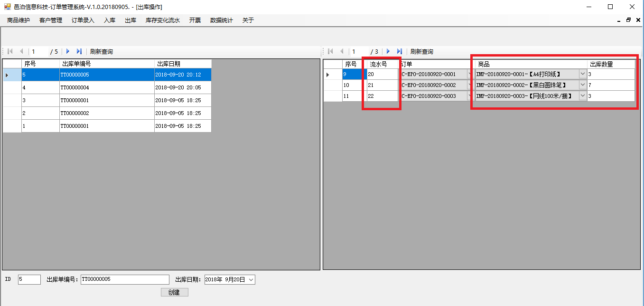Viewport: 644px width, 306px height.
Task: Expand the 商品 dropdown for 黑白圆珠笔 row
Action: [582, 85]
